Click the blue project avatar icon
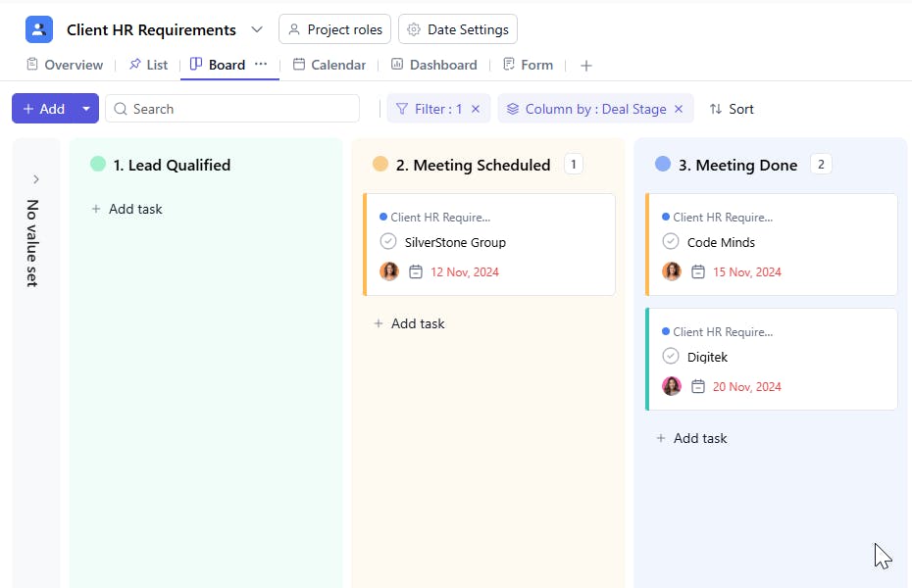Image resolution: width=912 pixels, height=588 pixels. [39, 29]
